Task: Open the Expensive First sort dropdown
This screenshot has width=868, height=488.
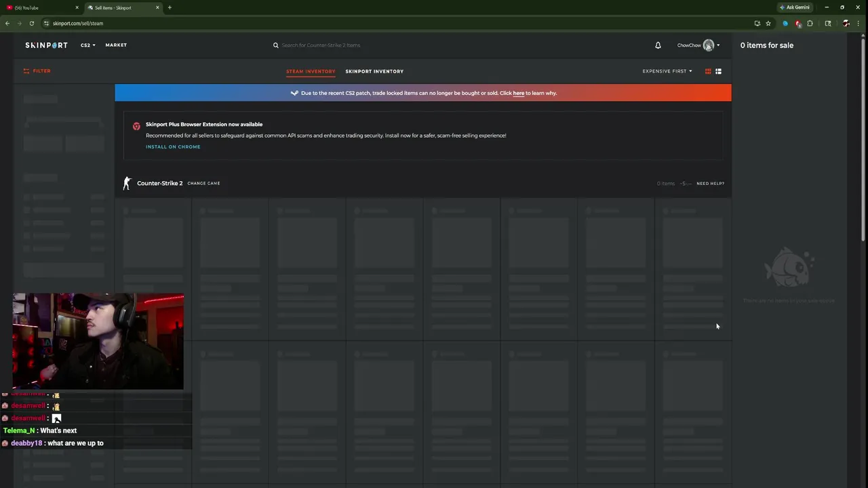Action: click(667, 71)
